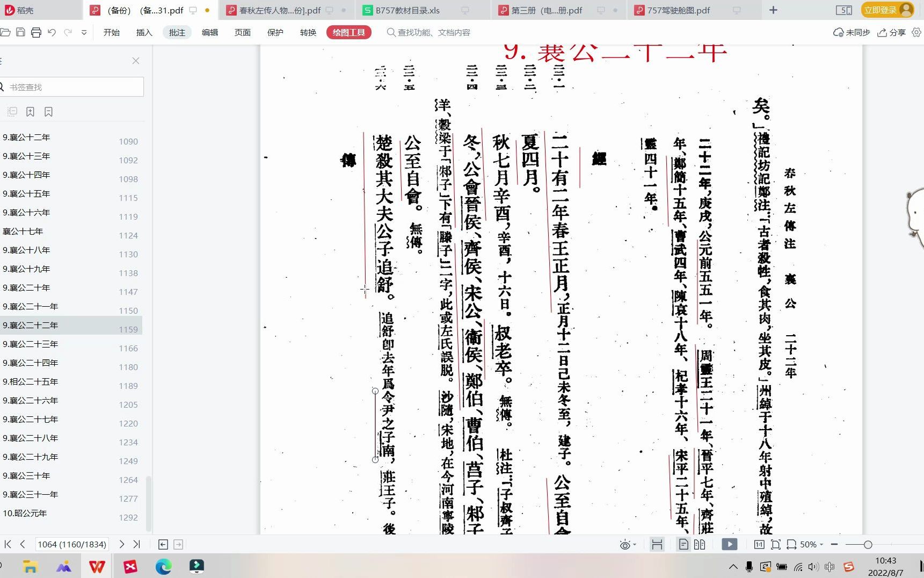The image size is (924, 578).
Task: Click the fit page icon
Action: 775,544
